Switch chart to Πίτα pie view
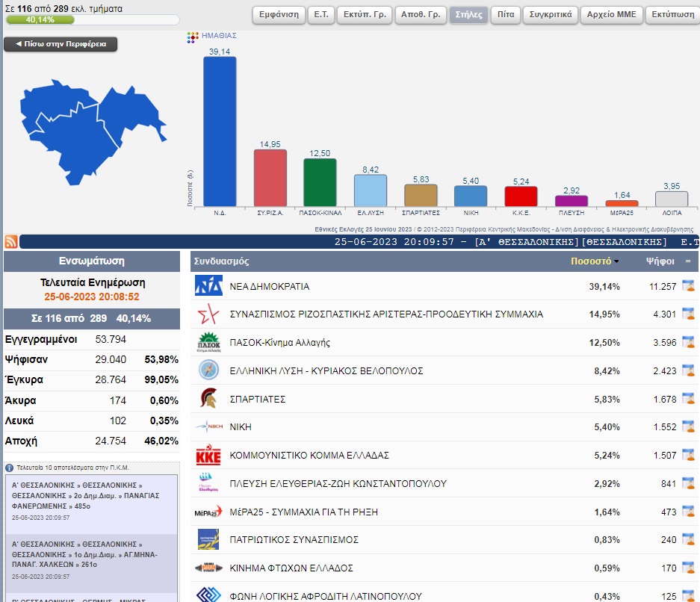 pyautogui.click(x=506, y=15)
